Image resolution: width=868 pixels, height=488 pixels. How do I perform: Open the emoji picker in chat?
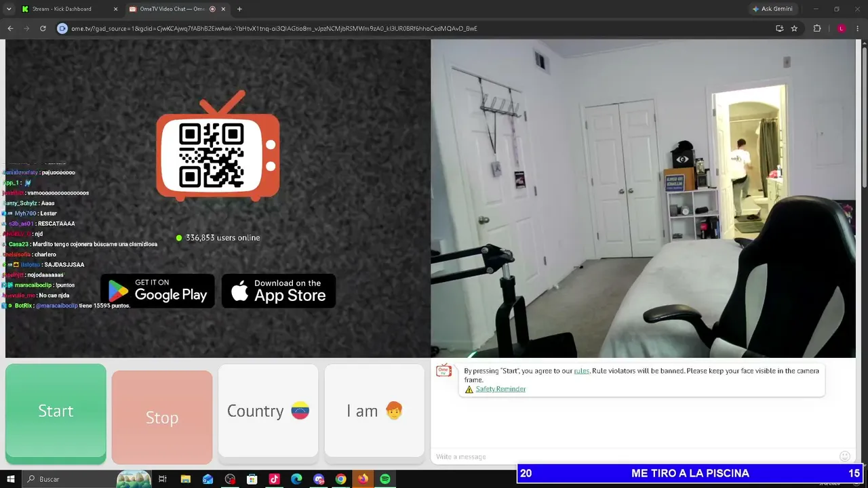click(845, 456)
